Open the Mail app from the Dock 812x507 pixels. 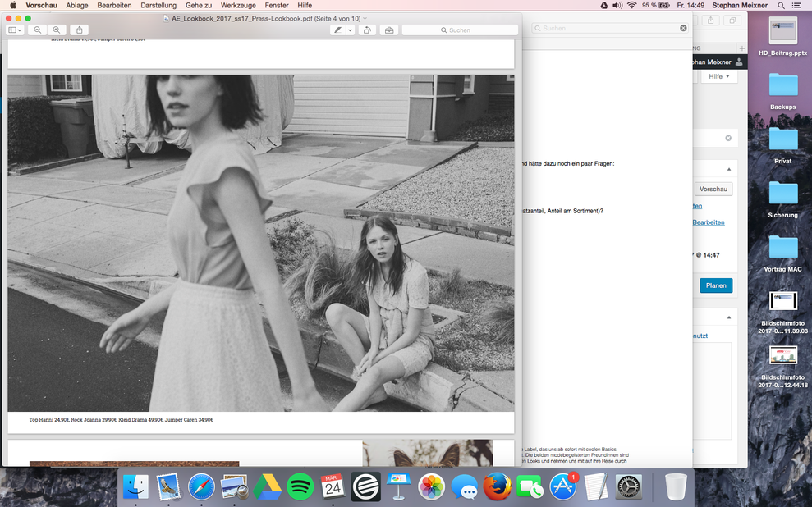pos(168,487)
